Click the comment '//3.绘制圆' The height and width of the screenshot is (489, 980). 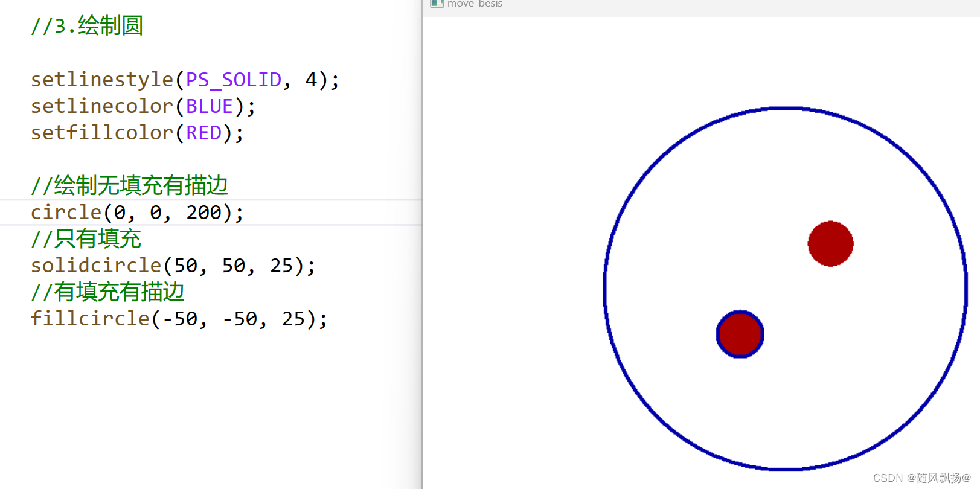coord(87,26)
